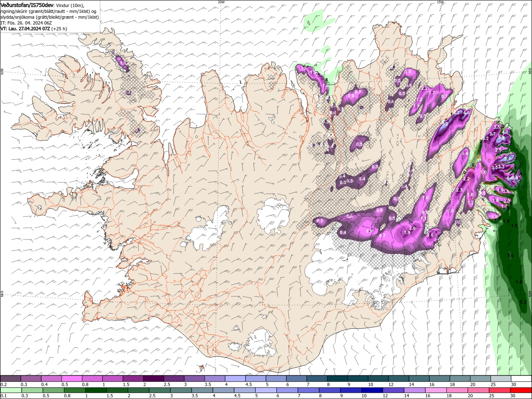Image resolution: width=532 pixels, height=399 pixels.
Task: Pick the lower-row rain swatch starting at 25
Action: click(x=500, y=390)
